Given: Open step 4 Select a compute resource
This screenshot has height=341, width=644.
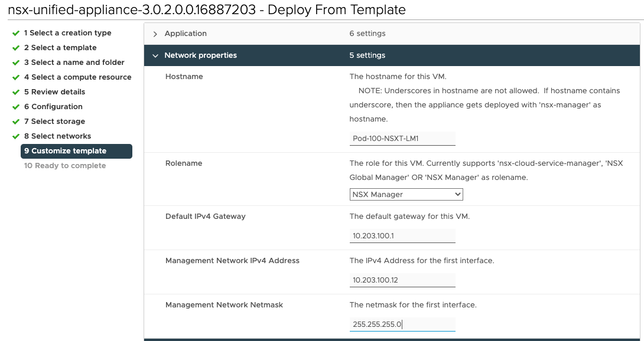Looking at the screenshot, I should (x=77, y=77).
